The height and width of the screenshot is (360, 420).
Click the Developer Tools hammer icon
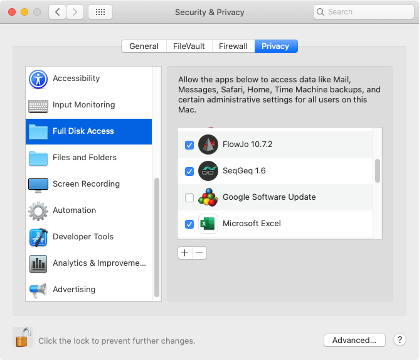[38, 237]
